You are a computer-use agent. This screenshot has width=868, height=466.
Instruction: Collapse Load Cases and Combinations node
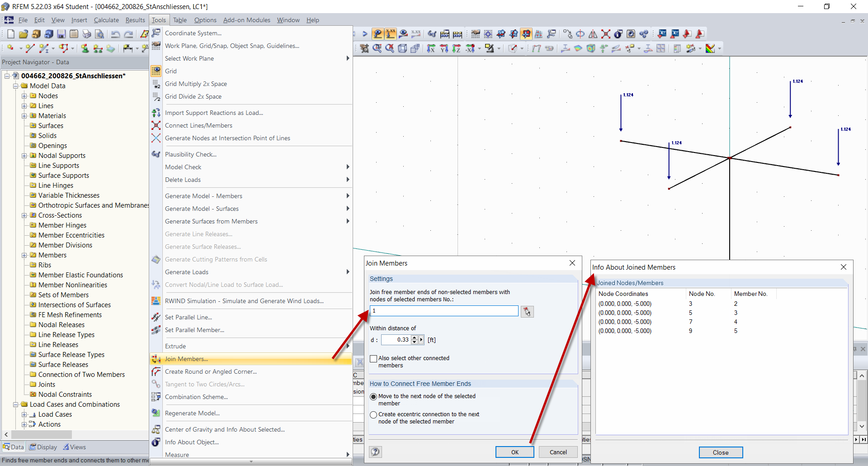click(16, 404)
